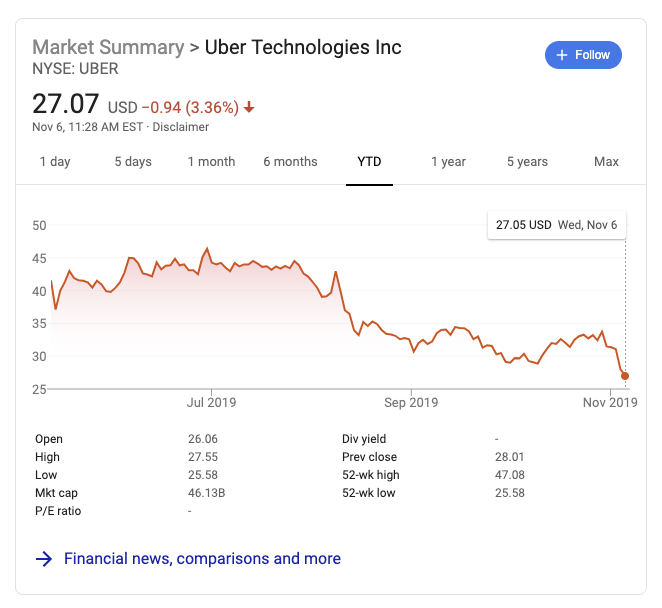
Task: Switch to the 1 year tab
Action: (x=448, y=162)
